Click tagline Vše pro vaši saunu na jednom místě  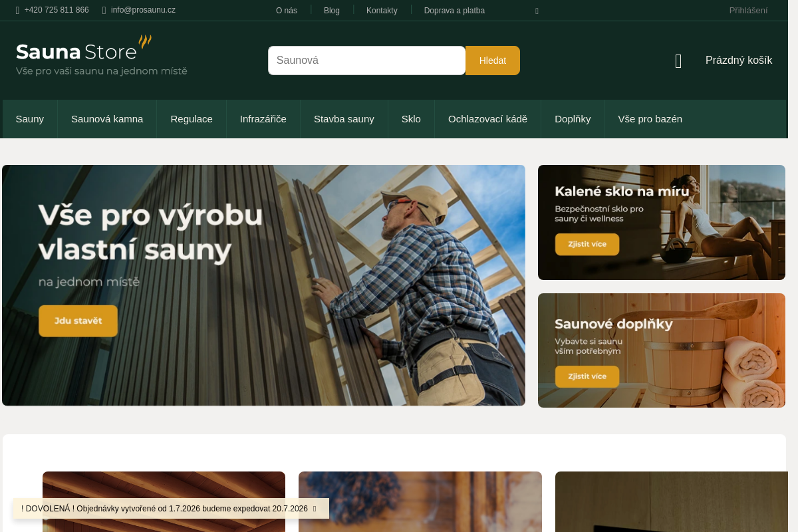102,70
